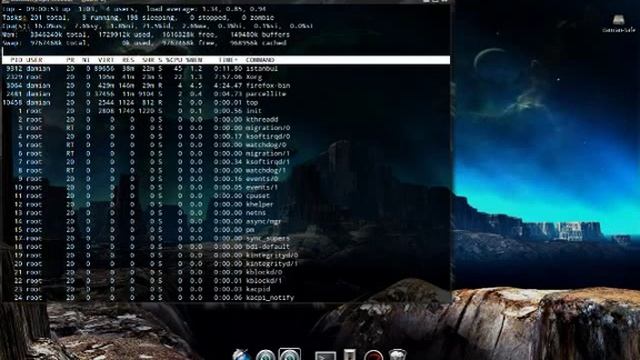Screen dimensions: 640x360
Task: Open the terminal icon in the dock
Action: pyautogui.click(x=326, y=355)
